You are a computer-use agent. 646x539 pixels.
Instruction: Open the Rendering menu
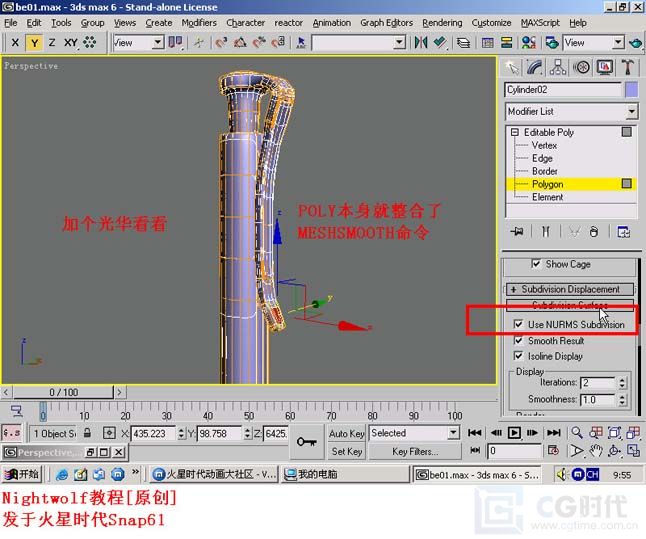tap(442, 23)
